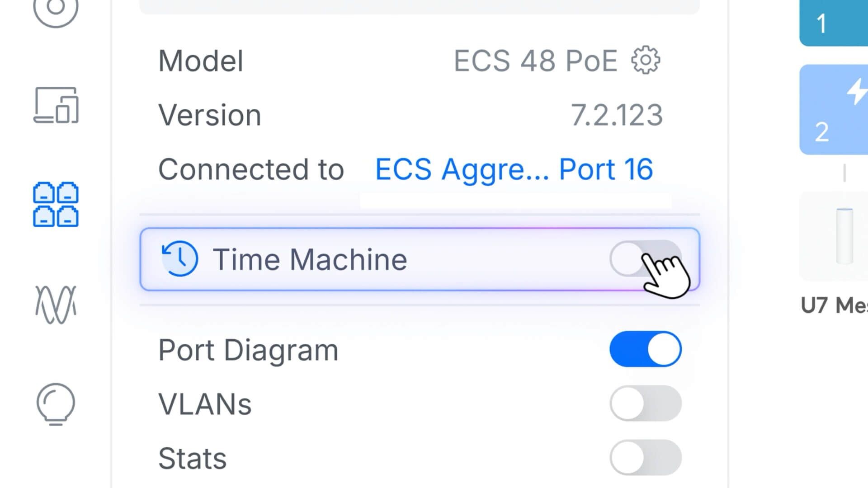Open the Radios waveform sidebar icon
This screenshot has width=868, height=488.
56,305
